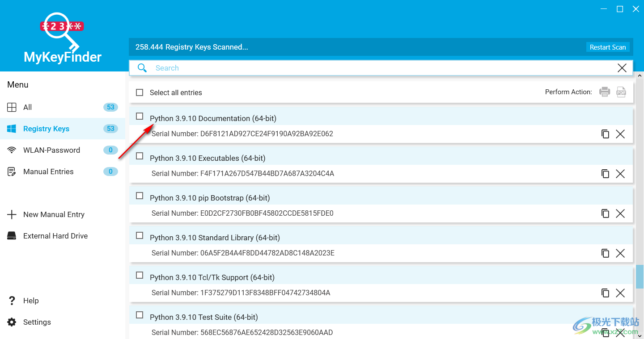The height and width of the screenshot is (339, 644).
Task: Click serial number 06A5F2B4A4F8DD44782AD8C148A2023E
Action: pyautogui.click(x=267, y=253)
